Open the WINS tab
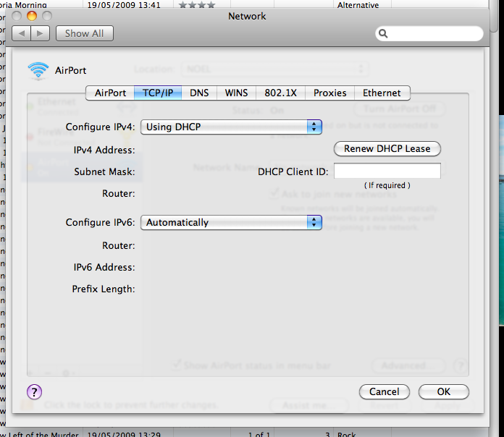 (x=236, y=93)
